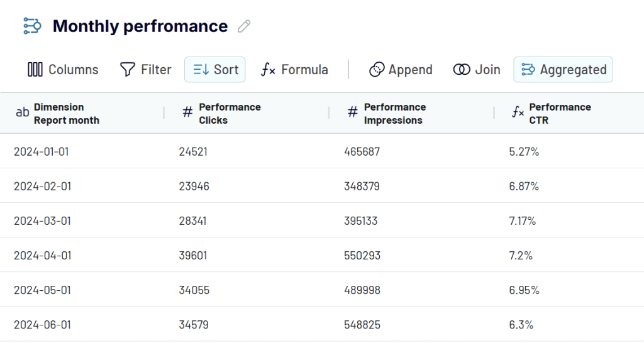The height and width of the screenshot is (343, 644).
Task: Click the CTR value 7.2%
Action: pyautogui.click(x=520, y=256)
